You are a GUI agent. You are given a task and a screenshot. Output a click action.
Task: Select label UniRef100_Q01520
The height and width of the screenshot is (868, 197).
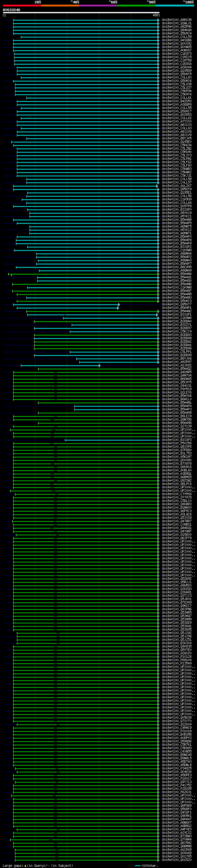pos(177,860)
